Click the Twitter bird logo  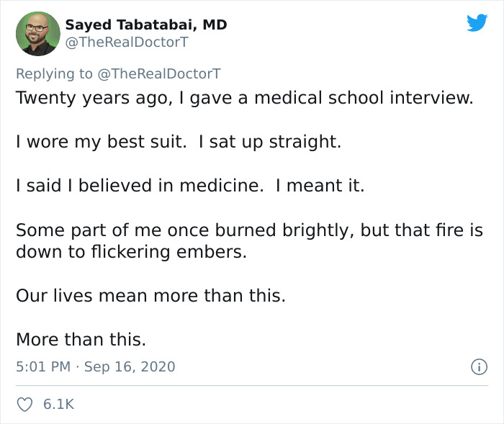pyautogui.click(x=477, y=22)
